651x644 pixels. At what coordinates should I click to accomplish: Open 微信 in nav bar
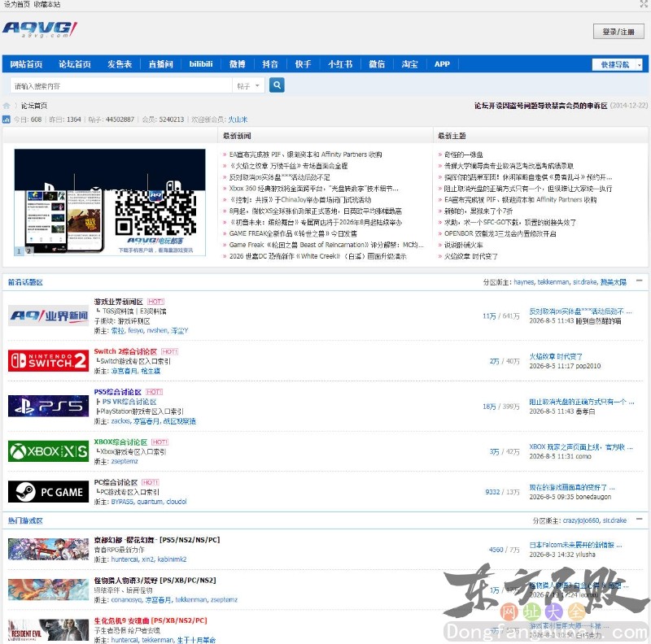(377, 64)
